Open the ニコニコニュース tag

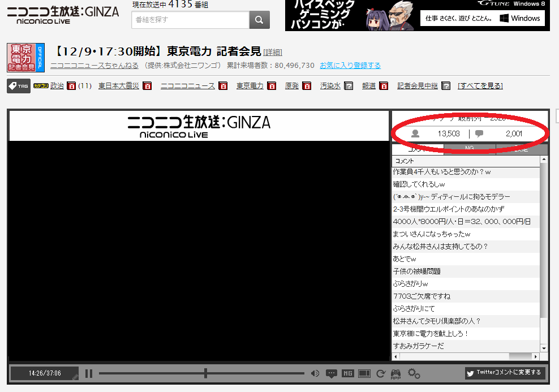188,86
